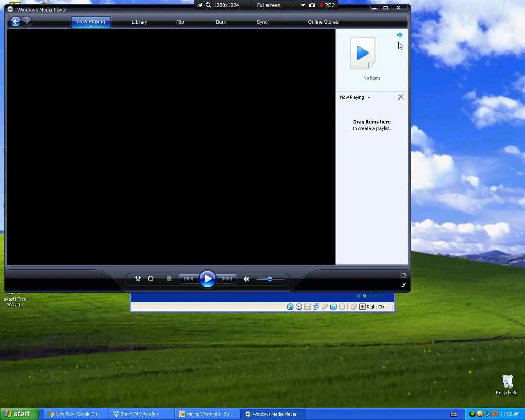The height and width of the screenshot is (420, 525).
Task: Click the Forward arrow in Media Player
Action: (27, 21)
